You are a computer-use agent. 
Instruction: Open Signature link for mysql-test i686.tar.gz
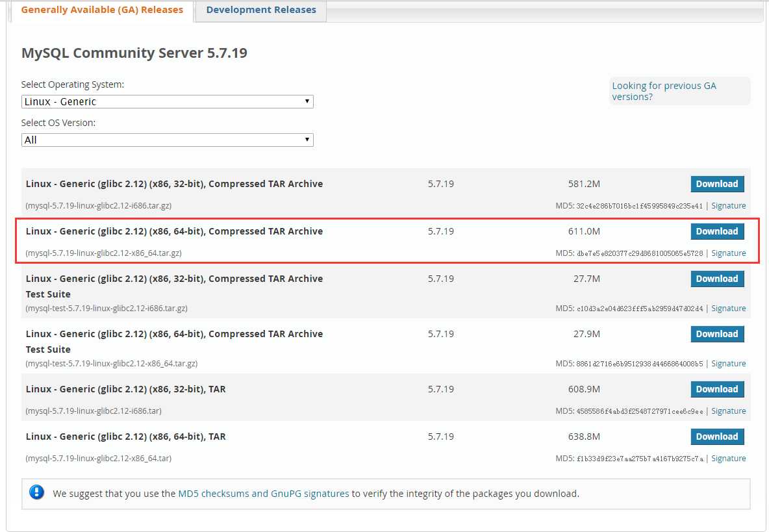(728, 309)
